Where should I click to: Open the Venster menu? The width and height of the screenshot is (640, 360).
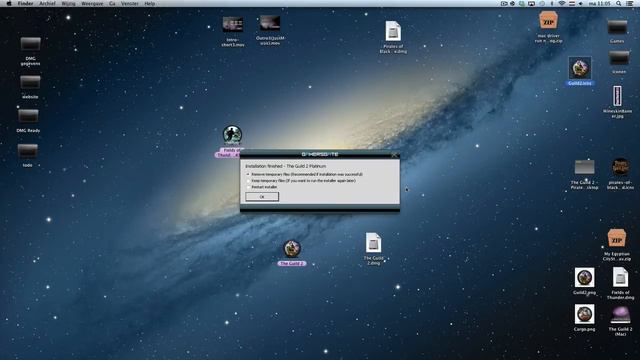coord(130,3)
